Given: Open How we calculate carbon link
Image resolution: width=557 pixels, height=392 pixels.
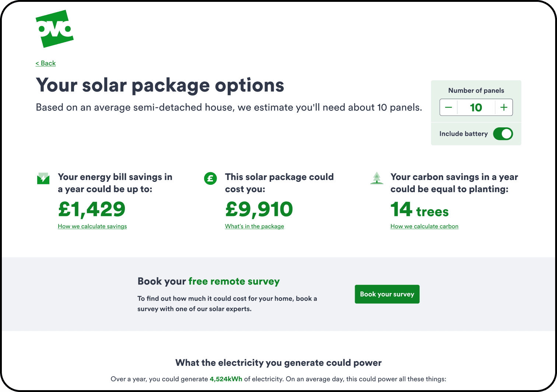Looking at the screenshot, I should [424, 226].
